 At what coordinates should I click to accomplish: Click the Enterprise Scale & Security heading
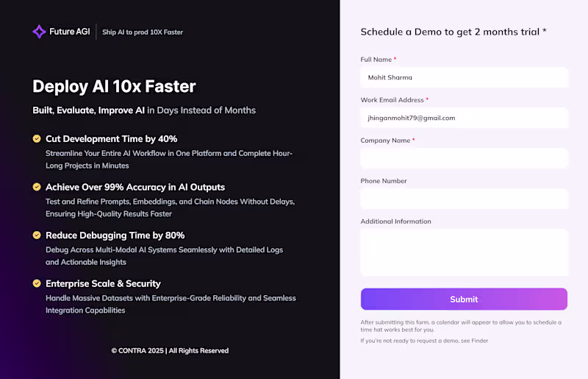pyautogui.click(x=103, y=283)
